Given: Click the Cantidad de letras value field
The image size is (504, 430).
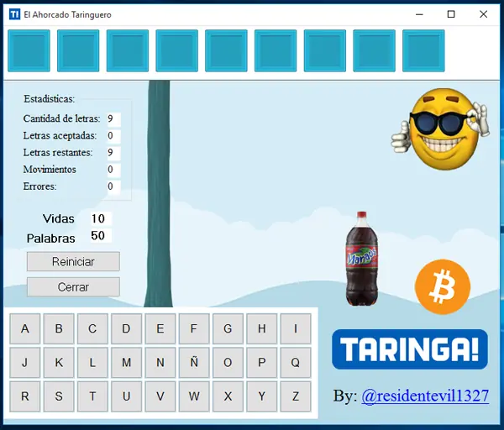Looking at the screenshot, I should (x=113, y=119).
